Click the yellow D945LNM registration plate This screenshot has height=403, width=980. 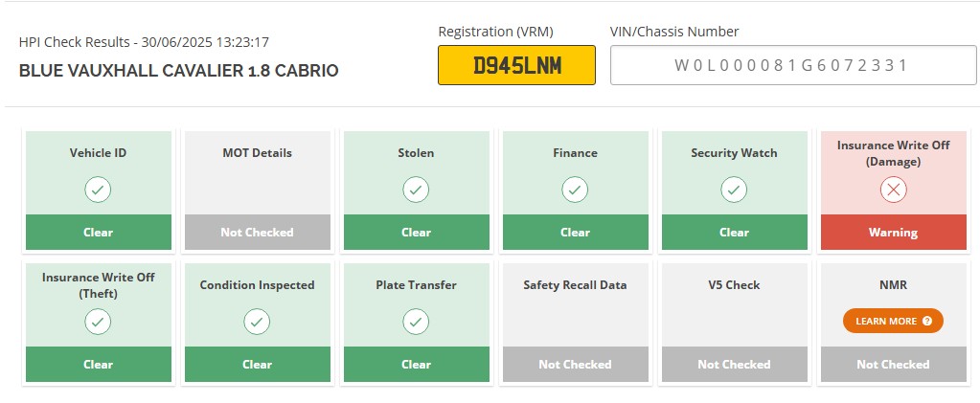point(516,65)
